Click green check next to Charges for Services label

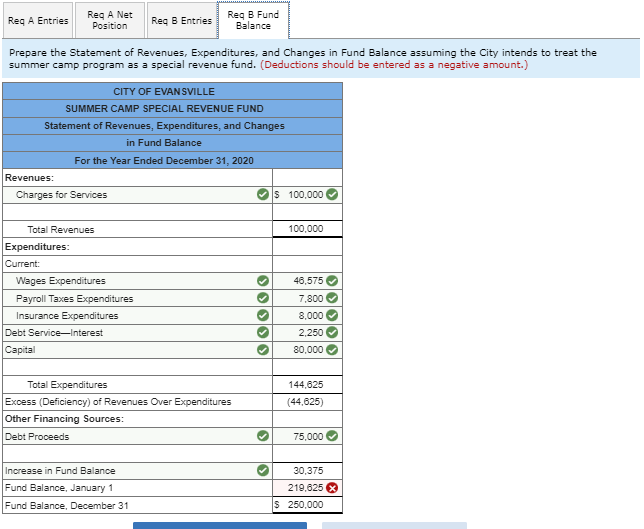click(x=263, y=194)
